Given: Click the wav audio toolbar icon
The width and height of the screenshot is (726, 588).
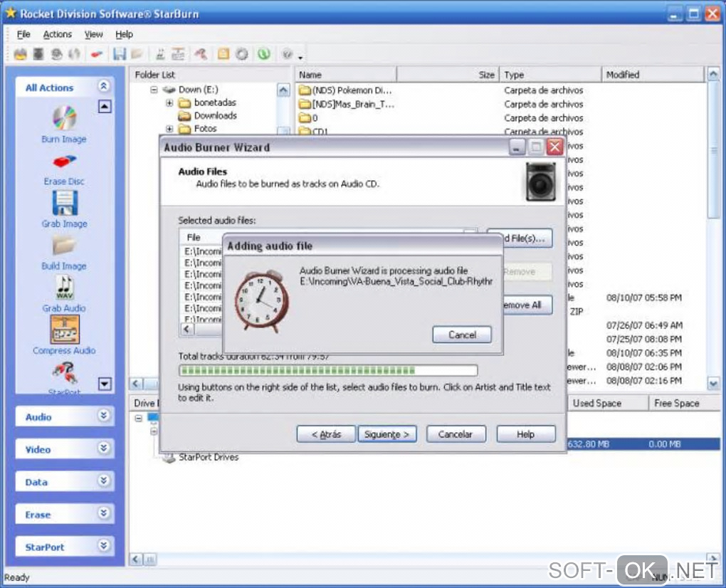Looking at the screenshot, I should pos(160,54).
